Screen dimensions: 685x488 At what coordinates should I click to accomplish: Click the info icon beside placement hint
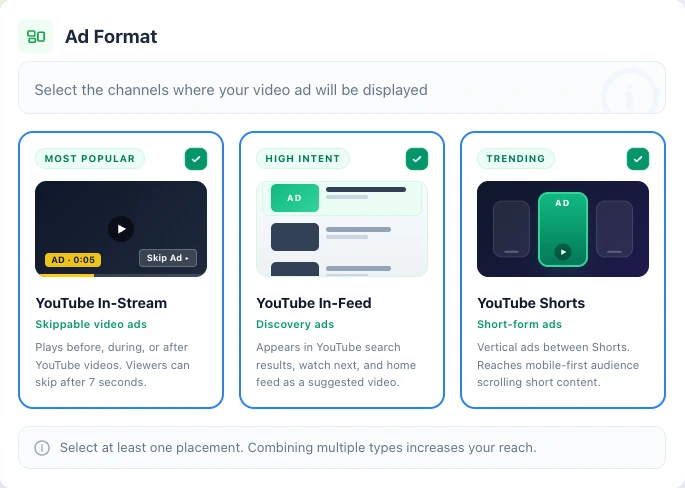point(42,448)
